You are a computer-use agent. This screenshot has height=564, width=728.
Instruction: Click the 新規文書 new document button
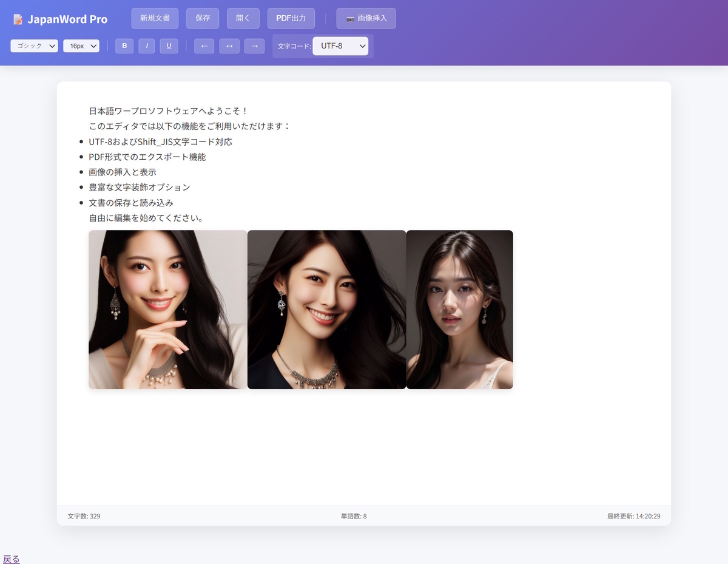(155, 18)
